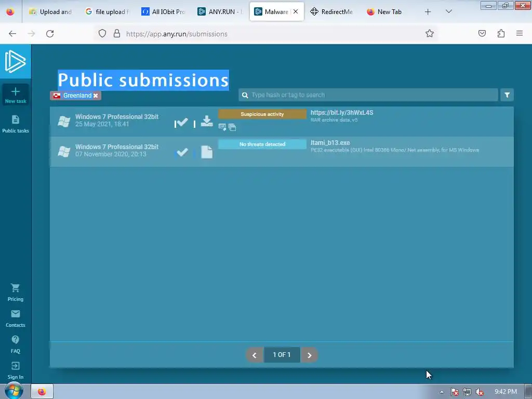The image size is (532, 399).
Task: Switch to the RedirectMe tab
Action: [332, 12]
